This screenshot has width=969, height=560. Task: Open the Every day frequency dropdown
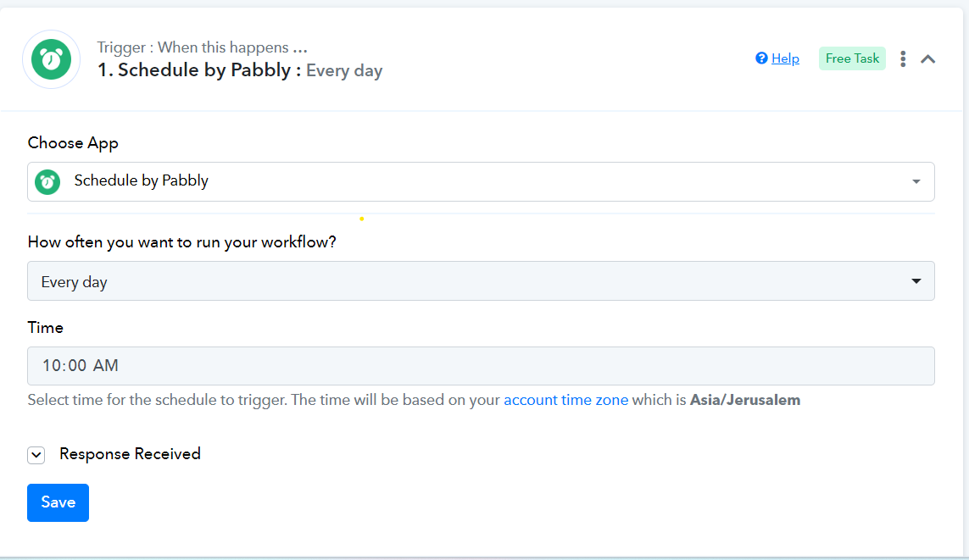[x=481, y=281]
